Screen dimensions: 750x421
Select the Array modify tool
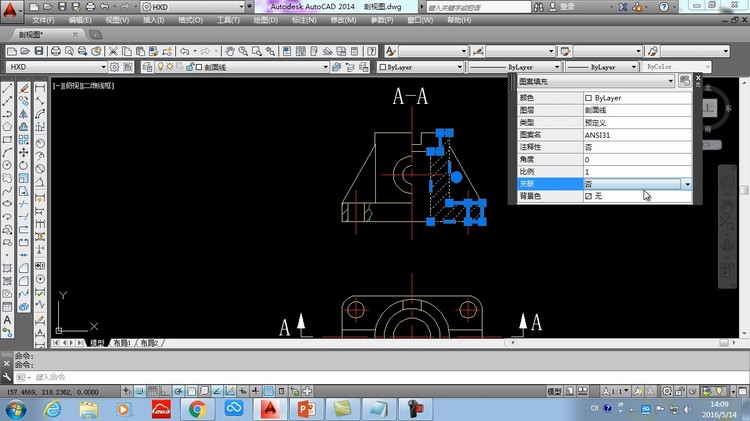click(23, 140)
